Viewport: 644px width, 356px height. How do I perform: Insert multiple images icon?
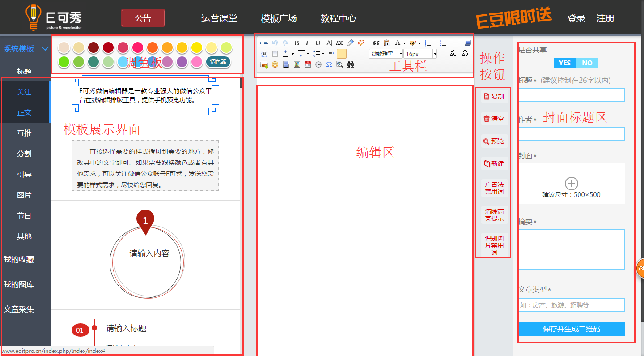(264, 64)
